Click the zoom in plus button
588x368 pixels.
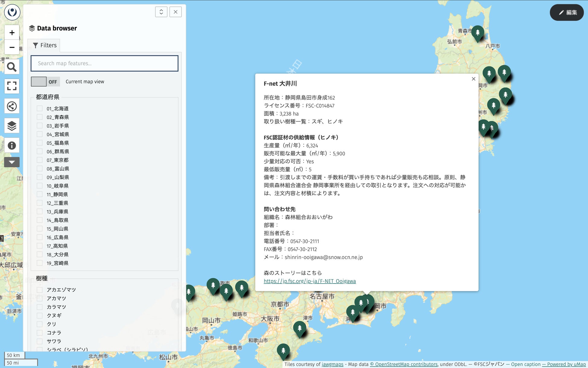click(12, 33)
